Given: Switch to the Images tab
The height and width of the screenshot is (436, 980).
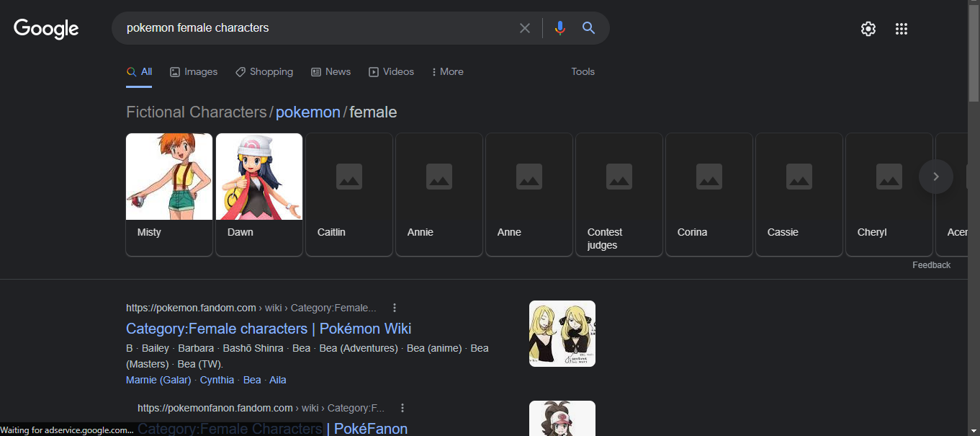Looking at the screenshot, I should coord(194,71).
